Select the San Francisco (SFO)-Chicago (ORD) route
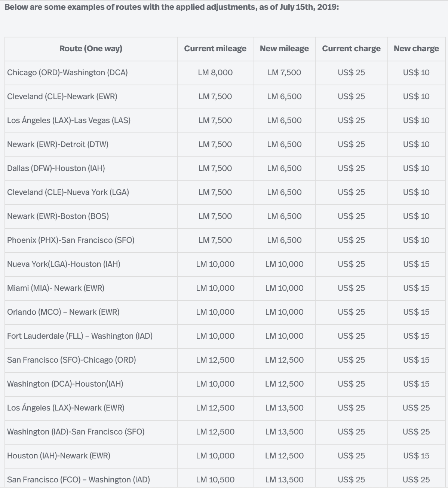Viewport: 448px width, 488px height. [x=71, y=360]
